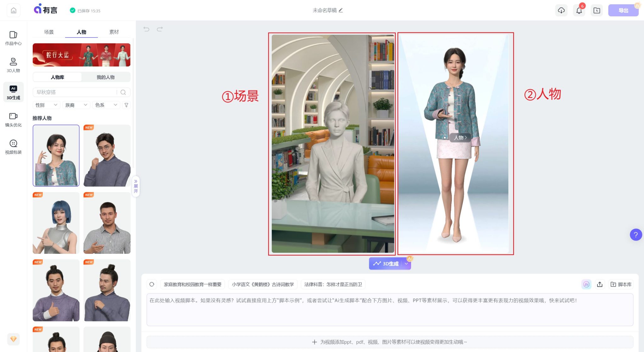
Task: Open 视频包装 sidebar tool
Action: 13,147
